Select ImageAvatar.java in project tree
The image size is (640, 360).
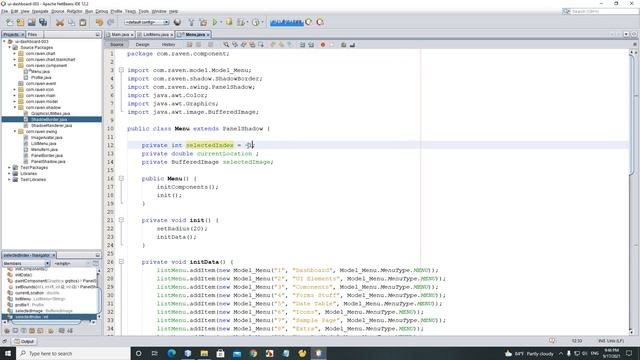click(x=47, y=138)
